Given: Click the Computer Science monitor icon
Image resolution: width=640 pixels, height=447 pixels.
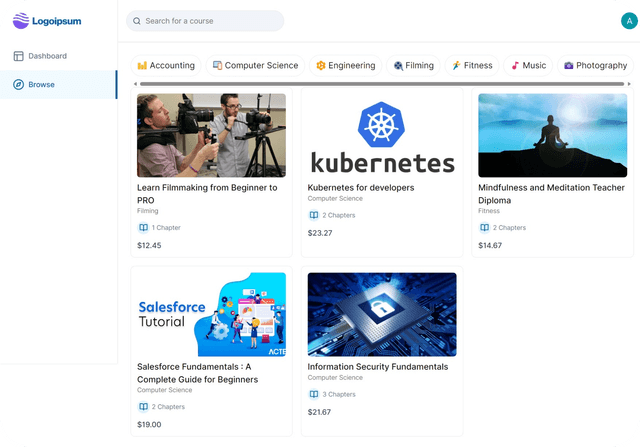Looking at the screenshot, I should 218,65.
